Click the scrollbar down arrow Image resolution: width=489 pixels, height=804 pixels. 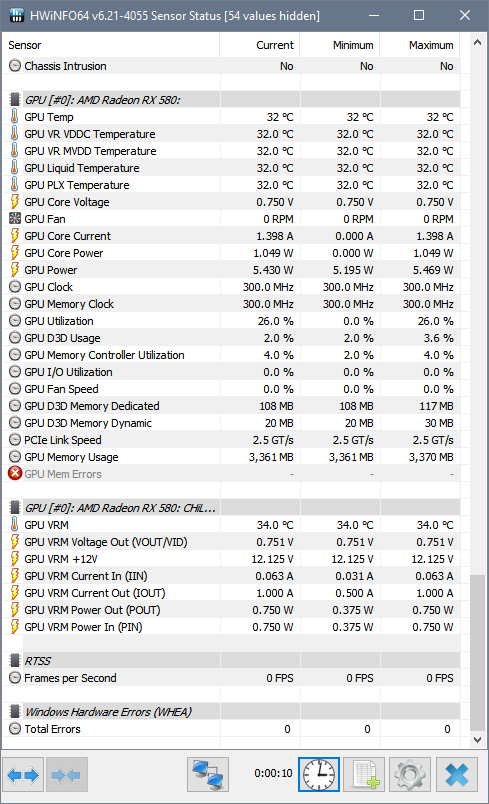pos(477,740)
